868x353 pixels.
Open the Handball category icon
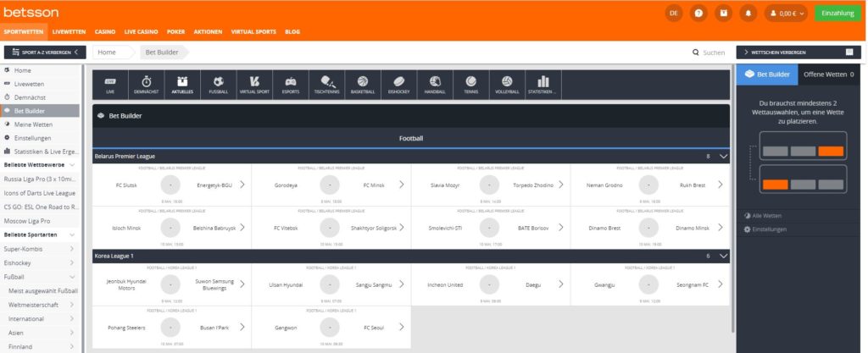435,85
